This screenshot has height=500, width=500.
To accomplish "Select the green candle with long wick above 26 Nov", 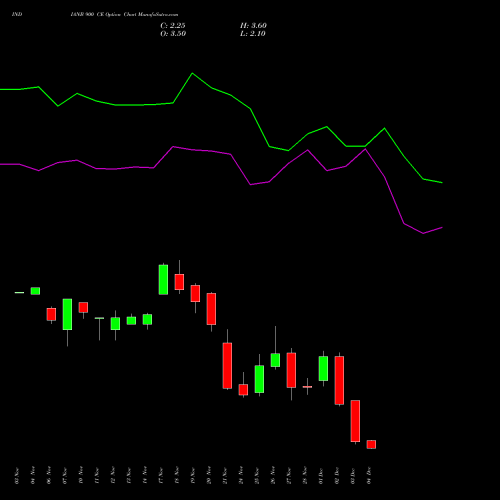I will pos(275,360).
